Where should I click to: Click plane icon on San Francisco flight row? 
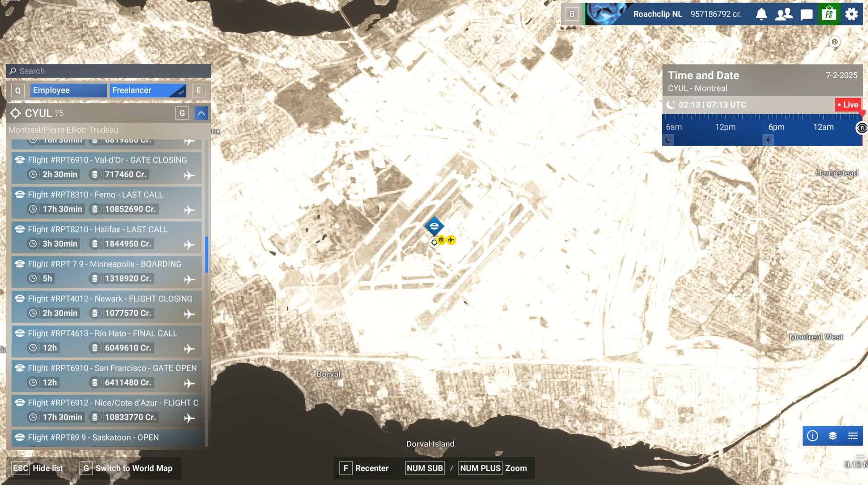pos(189,384)
